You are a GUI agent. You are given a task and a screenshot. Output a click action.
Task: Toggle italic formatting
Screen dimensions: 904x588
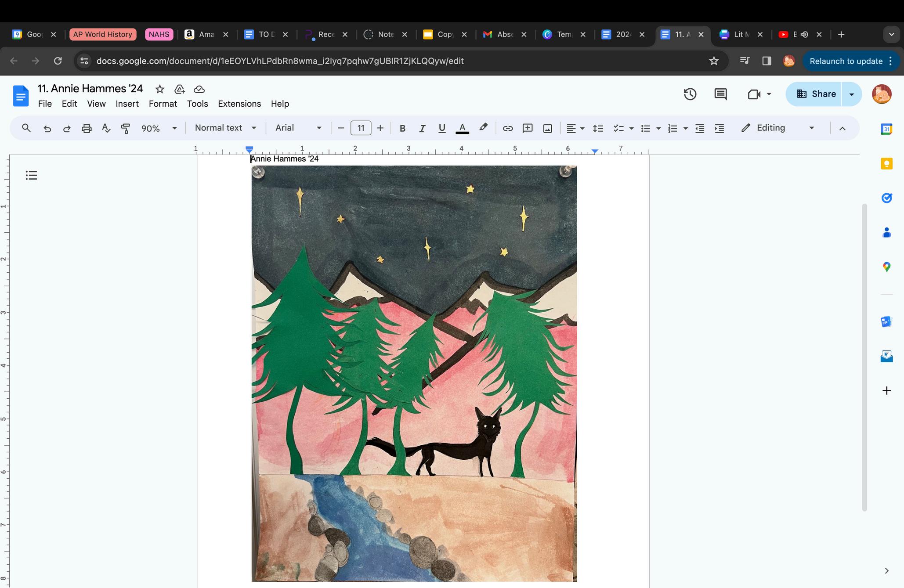(x=422, y=128)
